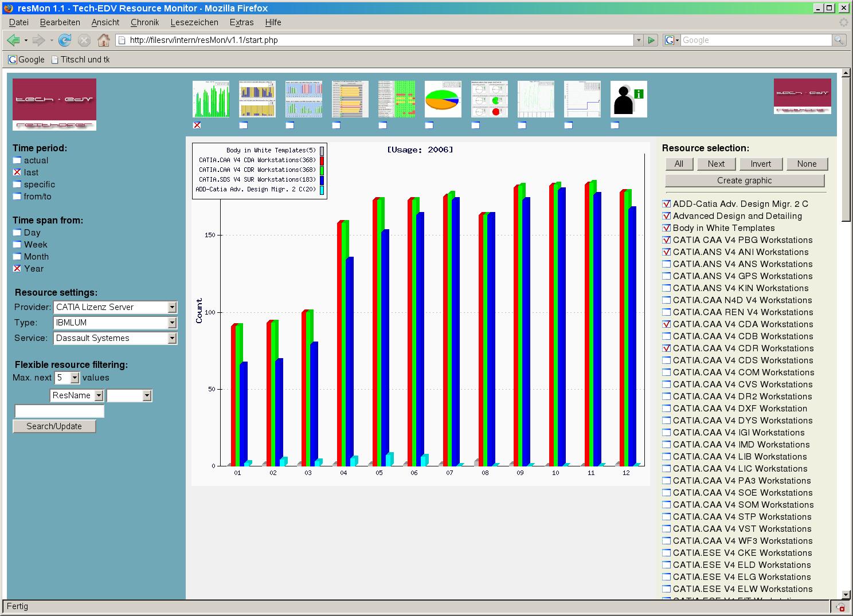Open the Extras menu
The image size is (853, 616).
pyautogui.click(x=241, y=22)
